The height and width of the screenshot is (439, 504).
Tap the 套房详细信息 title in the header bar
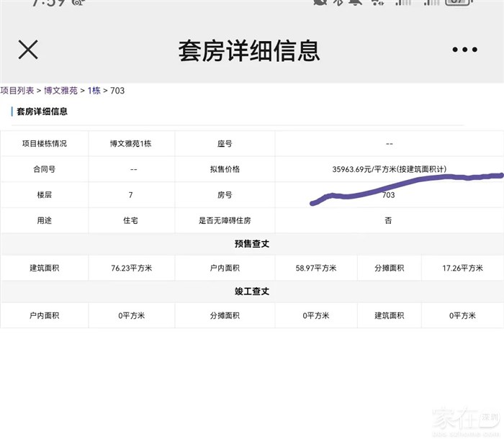(x=249, y=50)
